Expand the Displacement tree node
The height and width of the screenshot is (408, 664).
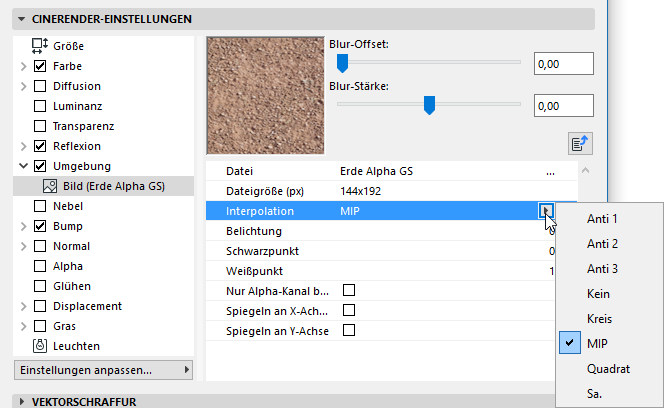[23, 306]
